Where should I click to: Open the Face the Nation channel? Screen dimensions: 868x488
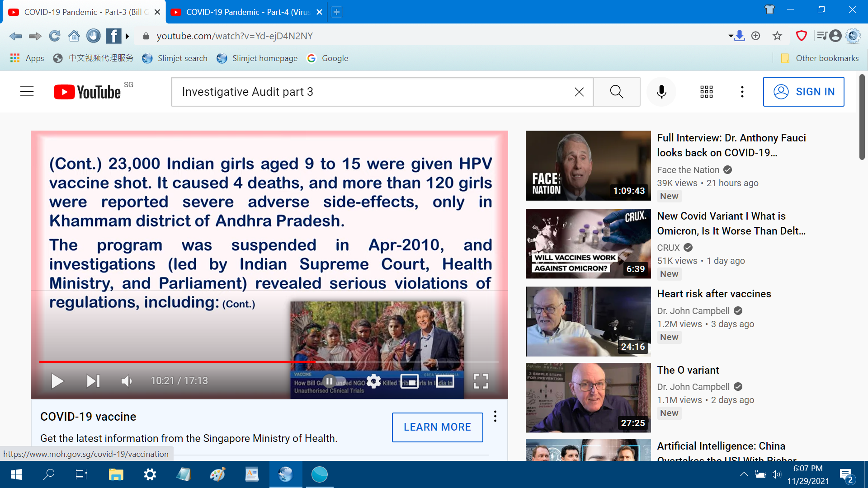pos(688,170)
